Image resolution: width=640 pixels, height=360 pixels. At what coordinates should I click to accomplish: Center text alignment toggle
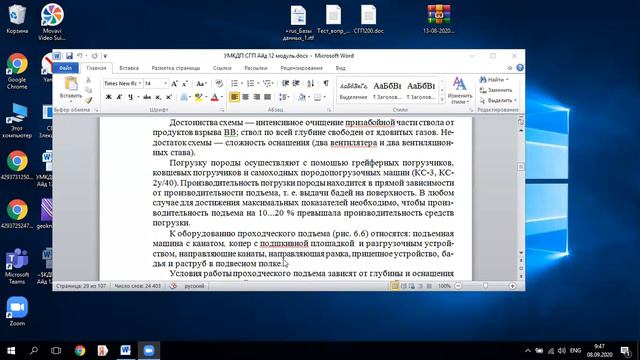[x=245, y=97]
